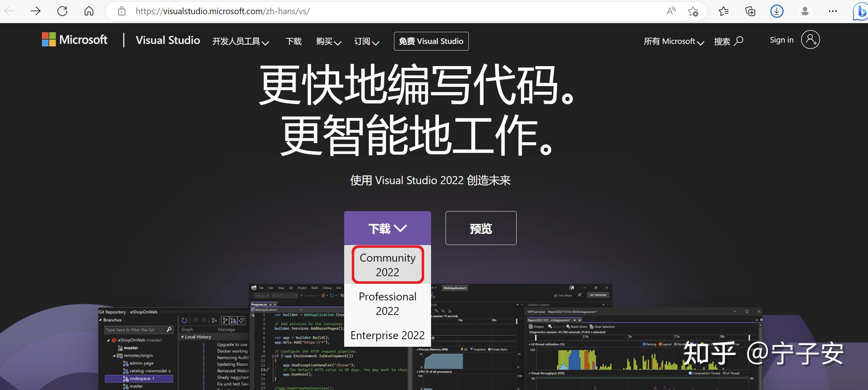Go back using the back arrow

[9, 11]
